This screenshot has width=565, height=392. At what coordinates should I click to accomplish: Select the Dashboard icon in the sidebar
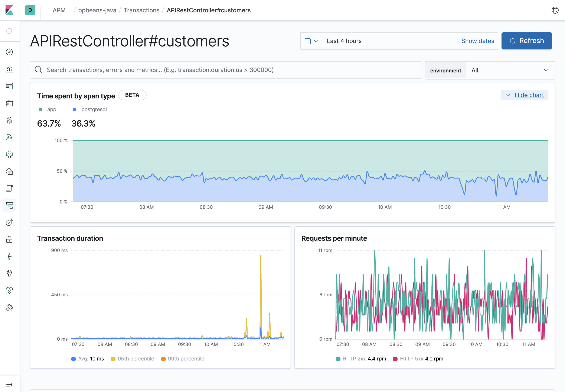9,86
